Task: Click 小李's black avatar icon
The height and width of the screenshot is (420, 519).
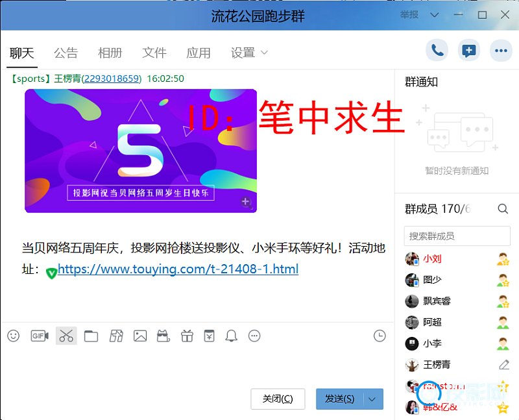Action: [412, 343]
